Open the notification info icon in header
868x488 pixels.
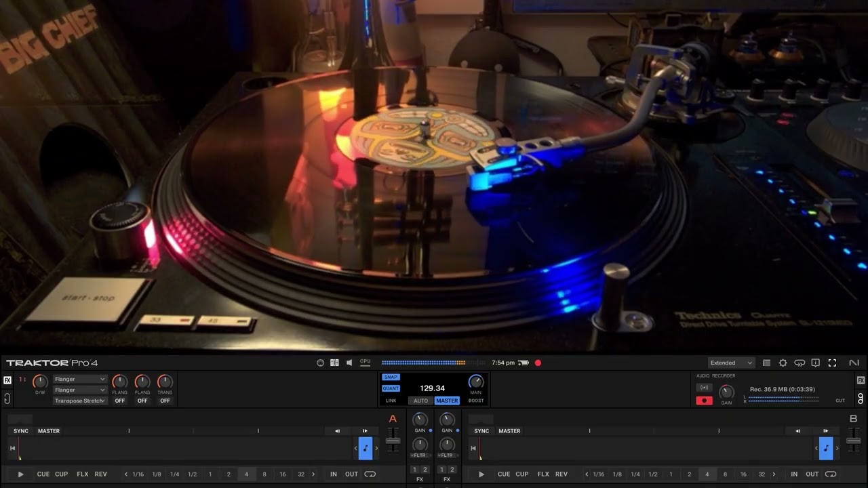(x=816, y=363)
